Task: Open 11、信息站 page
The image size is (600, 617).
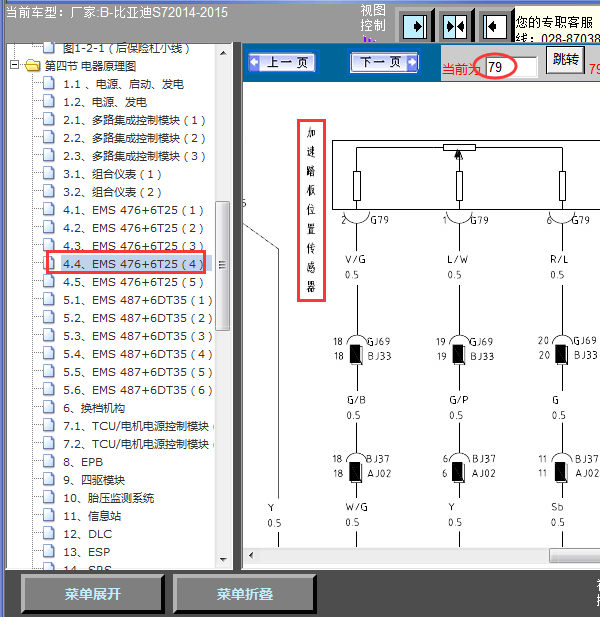Action: pos(92,516)
